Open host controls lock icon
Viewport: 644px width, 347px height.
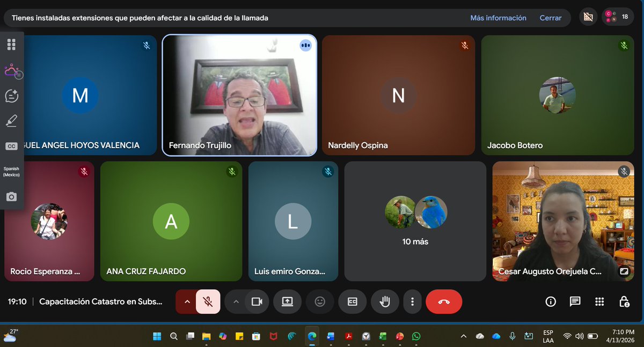point(624,301)
